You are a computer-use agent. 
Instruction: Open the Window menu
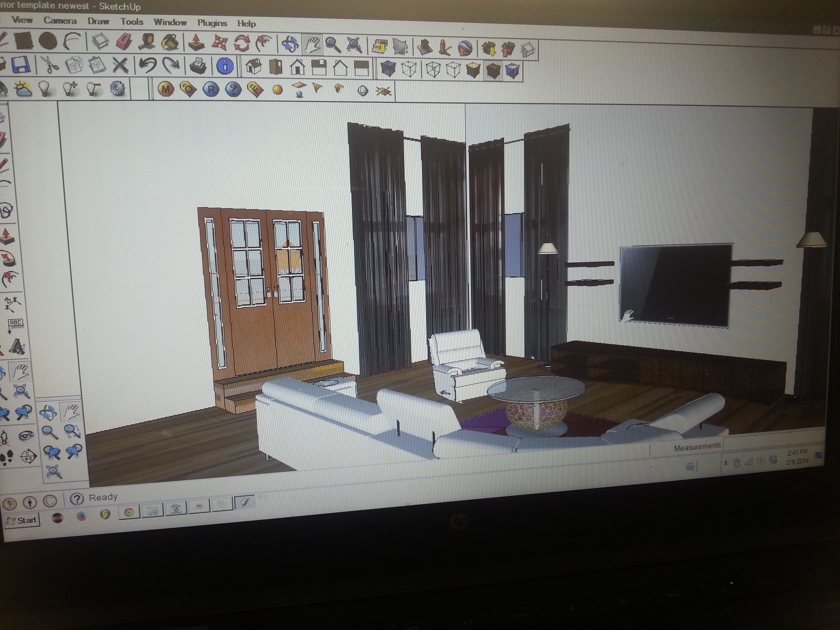pos(170,22)
